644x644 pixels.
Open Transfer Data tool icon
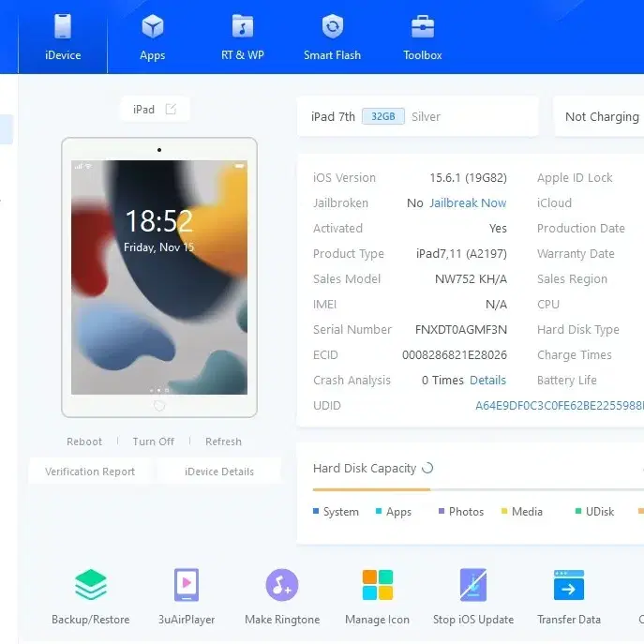tap(569, 585)
